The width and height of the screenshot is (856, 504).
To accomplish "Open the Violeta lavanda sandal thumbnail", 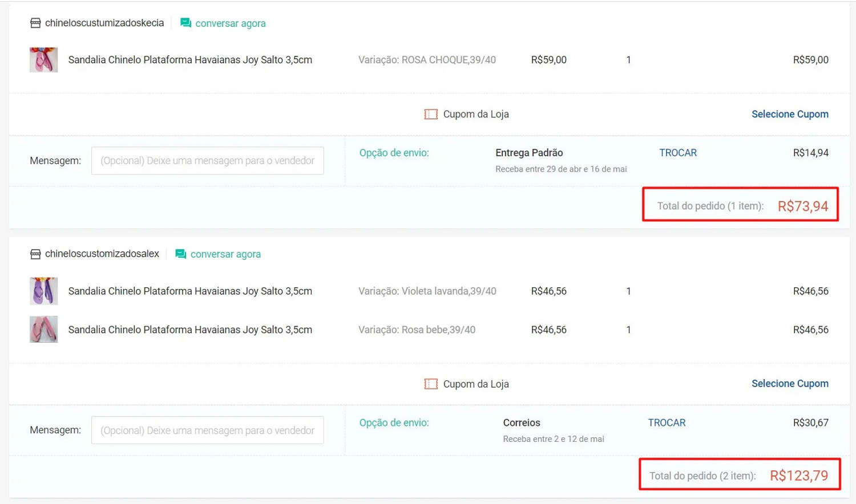I will click(44, 291).
